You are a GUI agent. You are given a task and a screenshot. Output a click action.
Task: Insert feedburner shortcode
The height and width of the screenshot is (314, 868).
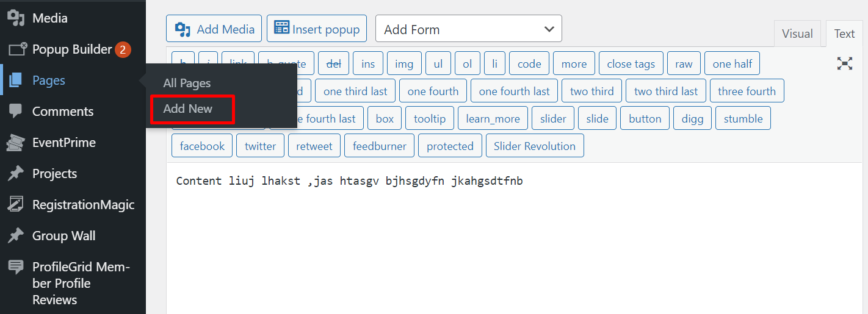380,146
